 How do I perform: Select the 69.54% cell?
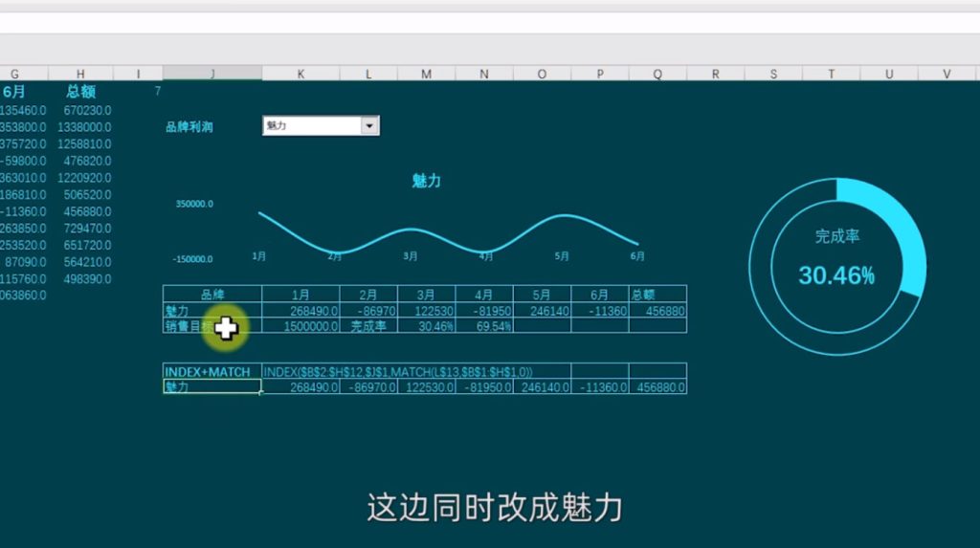[x=486, y=326]
